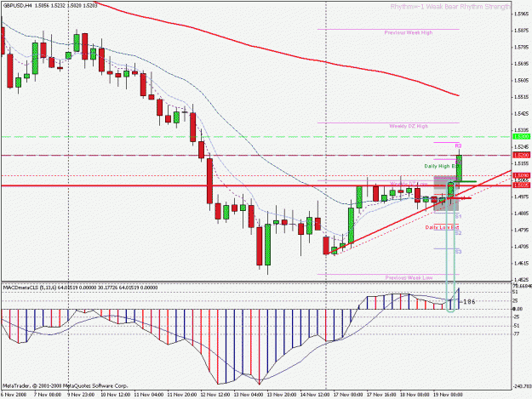
Task: Click the 1.5425 price axis value
Action: pos(522,113)
